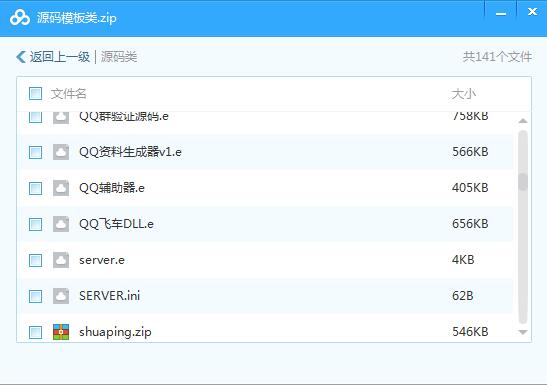Select file name shuaping.zip
The height and width of the screenshot is (386, 547).
click(115, 332)
